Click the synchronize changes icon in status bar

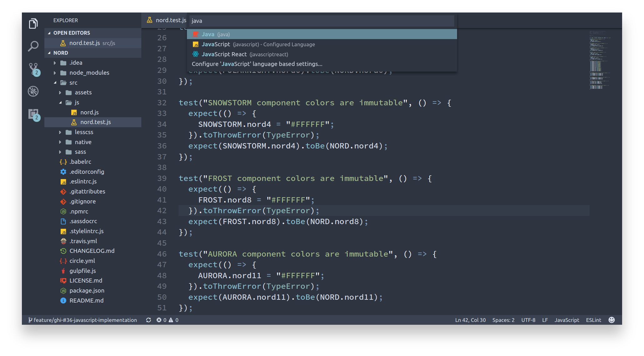(148, 320)
